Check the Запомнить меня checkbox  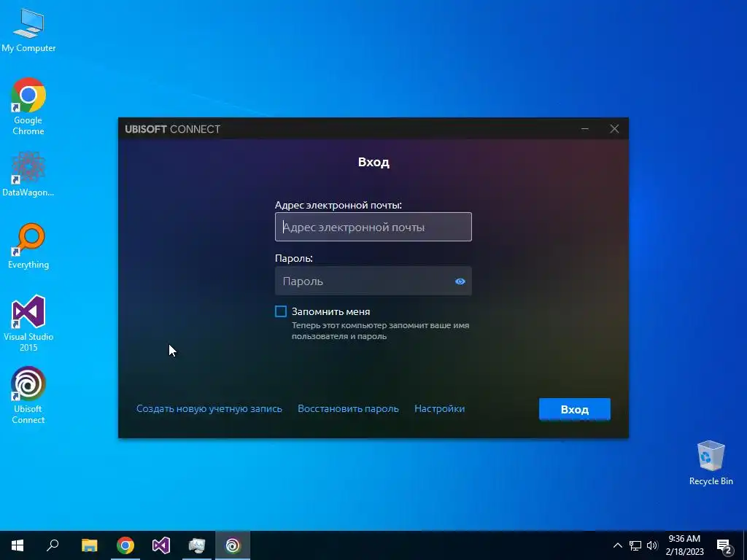point(281,311)
